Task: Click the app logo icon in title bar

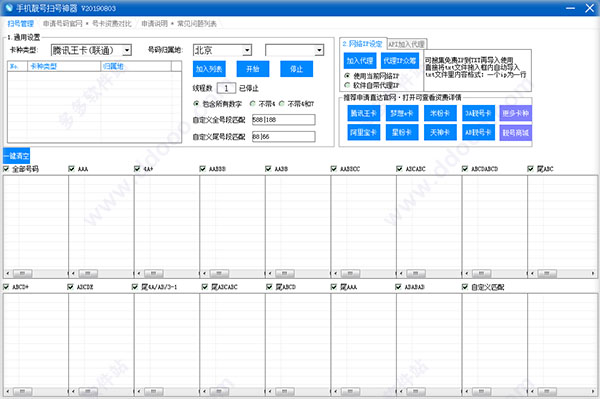Action: click(9, 8)
